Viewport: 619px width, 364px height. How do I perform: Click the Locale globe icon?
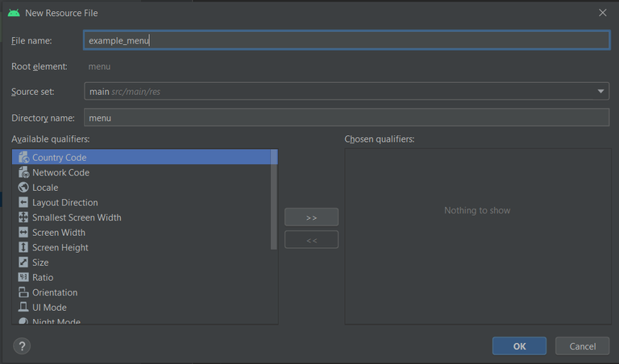[23, 188]
